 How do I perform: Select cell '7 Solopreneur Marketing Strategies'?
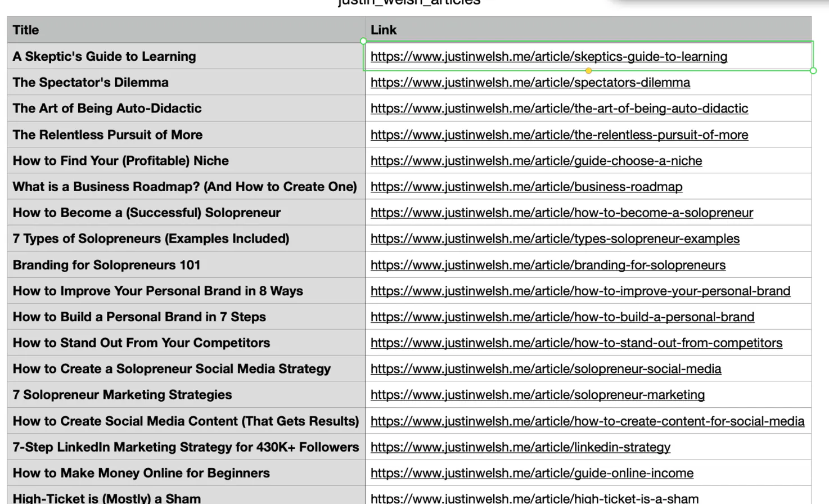[x=186, y=395]
